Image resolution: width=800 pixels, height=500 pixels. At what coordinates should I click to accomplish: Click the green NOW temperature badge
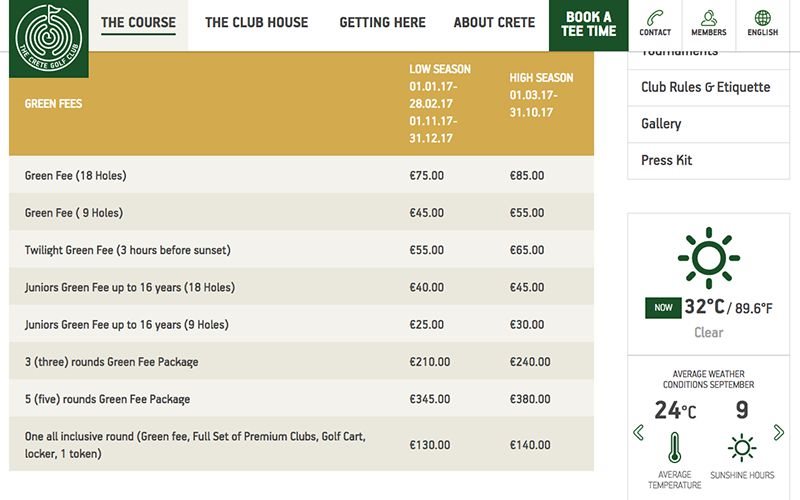point(661,308)
